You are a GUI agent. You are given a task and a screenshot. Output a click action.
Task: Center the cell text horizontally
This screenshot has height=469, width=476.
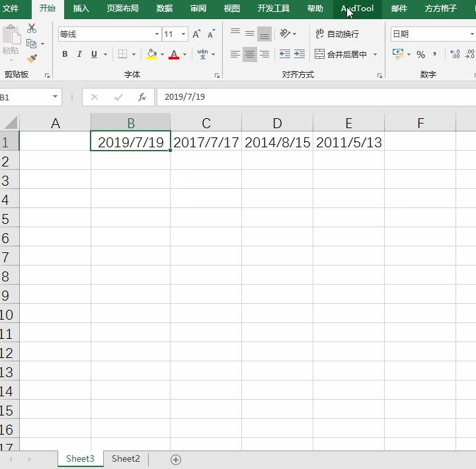click(250, 54)
